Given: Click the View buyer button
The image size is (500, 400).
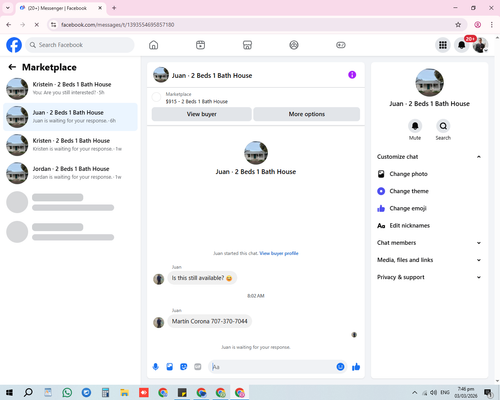Looking at the screenshot, I should [x=202, y=114].
